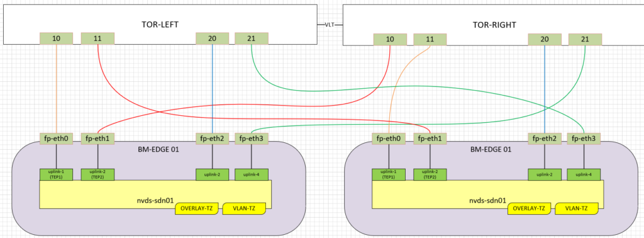Select port 10 on TOR-LEFT
The width and height of the screenshot is (644, 238).
pyautogui.click(x=56, y=38)
